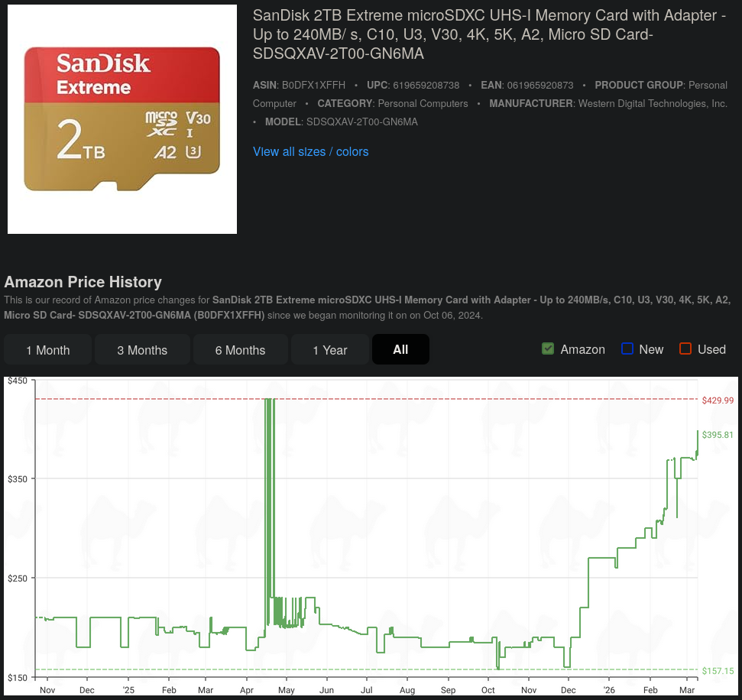The width and height of the screenshot is (742, 700).
Task: Enable the Used price history
Action: tap(685, 348)
